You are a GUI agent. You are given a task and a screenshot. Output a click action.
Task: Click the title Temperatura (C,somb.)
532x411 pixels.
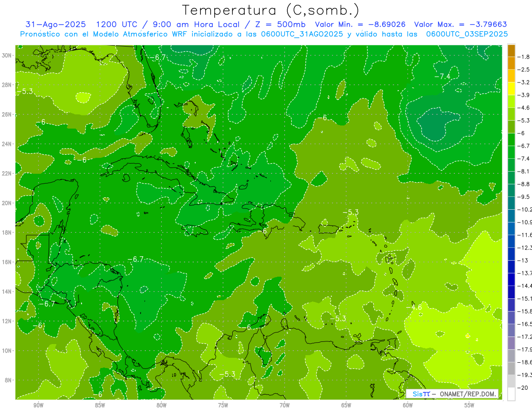click(x=271, y=10)
